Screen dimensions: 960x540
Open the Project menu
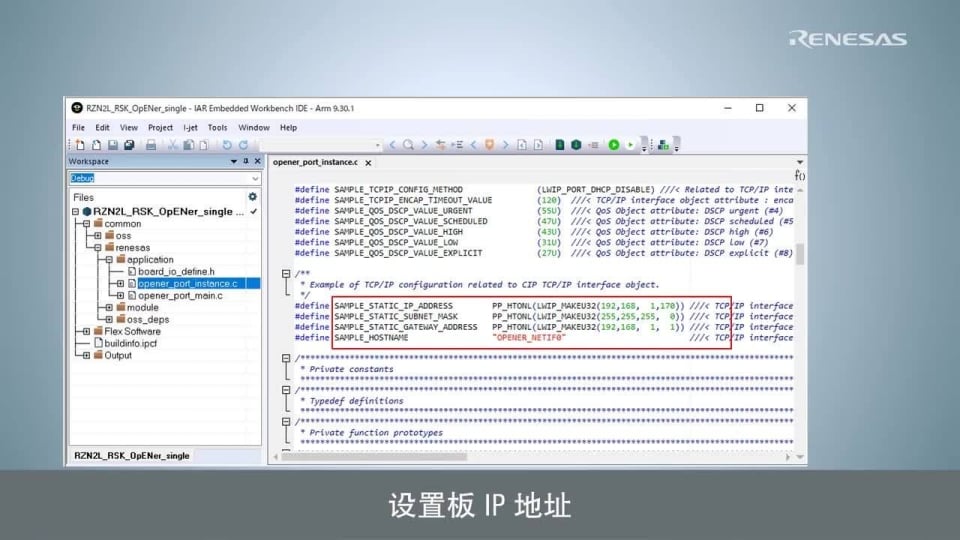160,127
